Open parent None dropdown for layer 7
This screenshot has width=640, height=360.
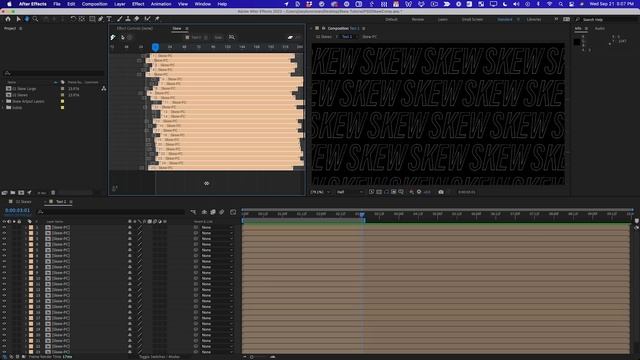pos(217,261)
